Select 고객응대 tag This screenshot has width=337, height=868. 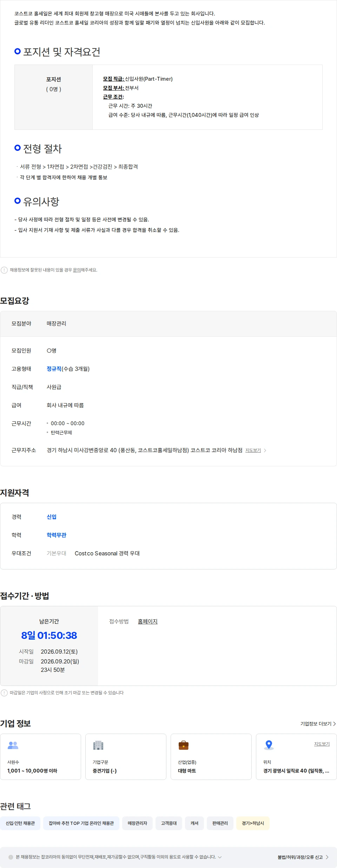(169, 823)
